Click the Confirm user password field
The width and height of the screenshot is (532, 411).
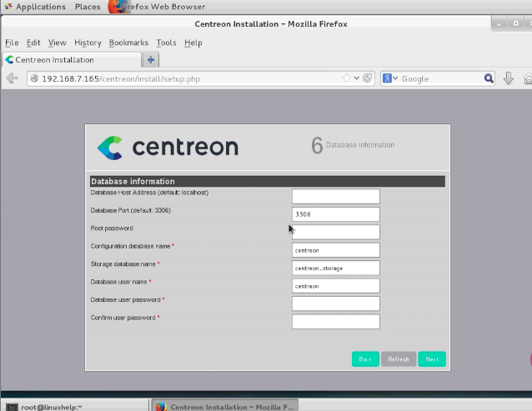pyautogui.click(x=336, y=322)
